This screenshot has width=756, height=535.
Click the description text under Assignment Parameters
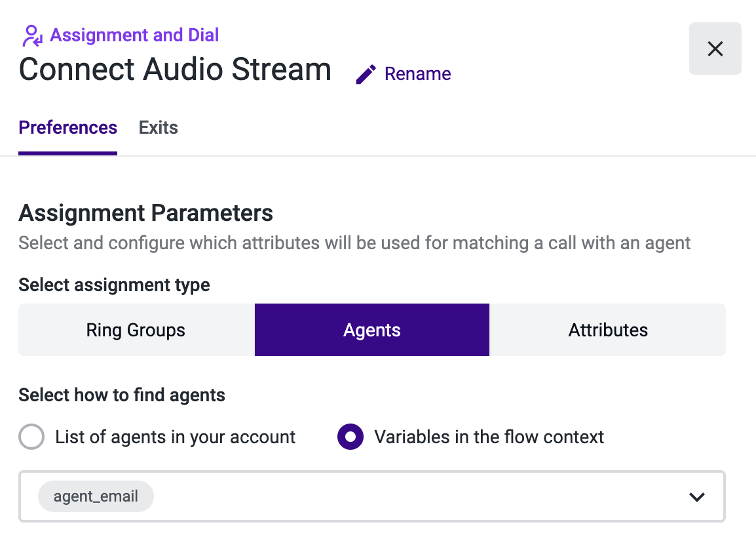click(354, 243)
